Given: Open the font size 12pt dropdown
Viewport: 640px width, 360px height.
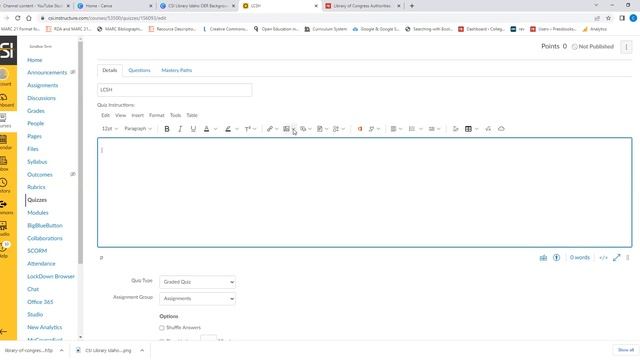Looking at the screenshot, I should [109, 129].
